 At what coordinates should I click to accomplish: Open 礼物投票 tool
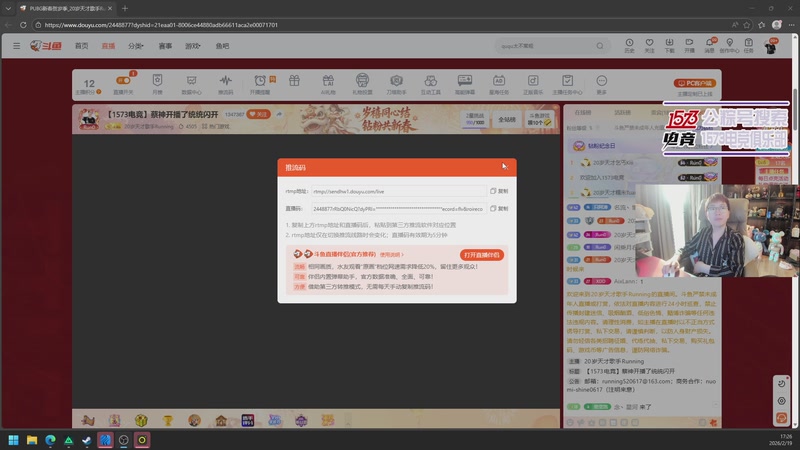[362, 84]
